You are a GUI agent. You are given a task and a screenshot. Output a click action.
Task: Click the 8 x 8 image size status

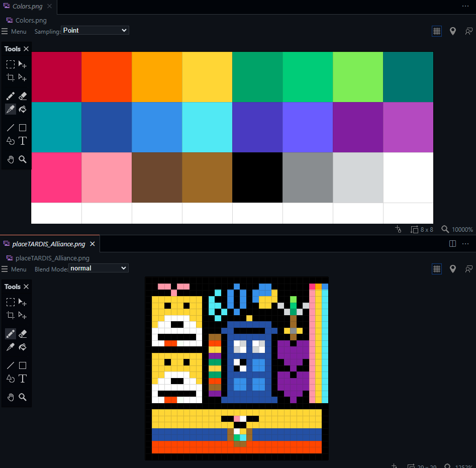tap(422, 229)
